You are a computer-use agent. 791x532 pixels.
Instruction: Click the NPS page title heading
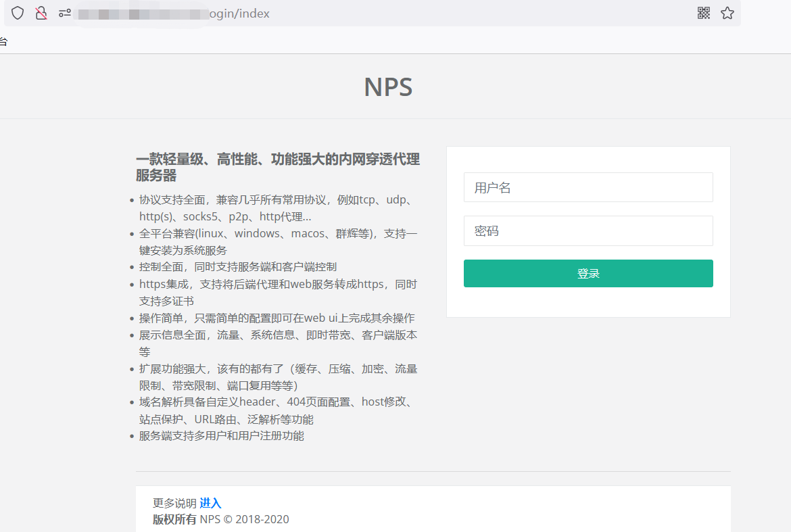(389, 87)
